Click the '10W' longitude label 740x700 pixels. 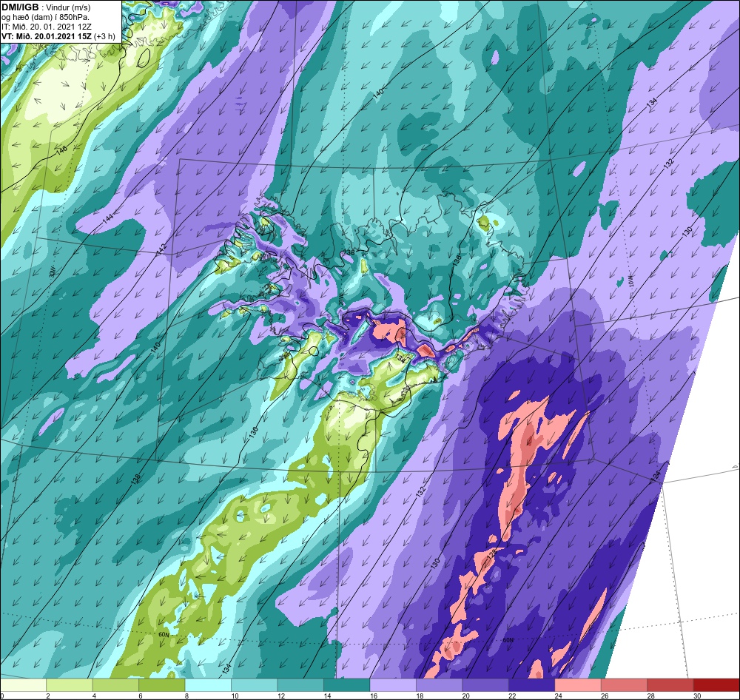pyautogui.click(x=631, y=281)
